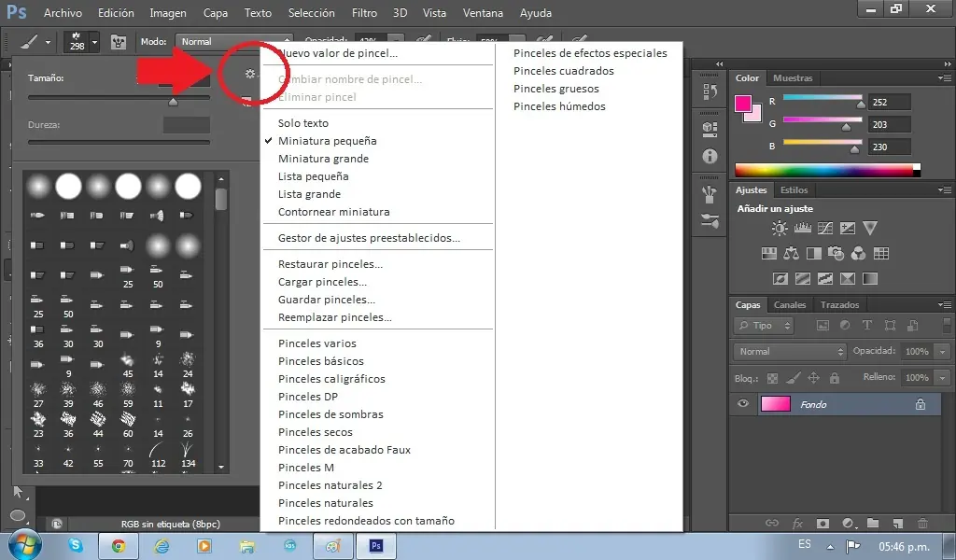The width and height of the screenshot is (956, 560).
Task: Open the Filtro menu
Action: [x=364, y=13]
